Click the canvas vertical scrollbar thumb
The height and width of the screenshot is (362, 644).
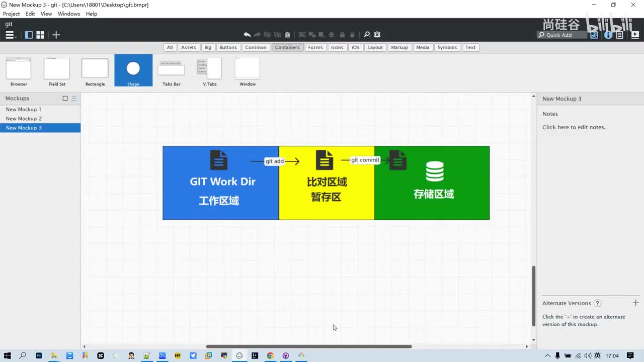(534, 296)
